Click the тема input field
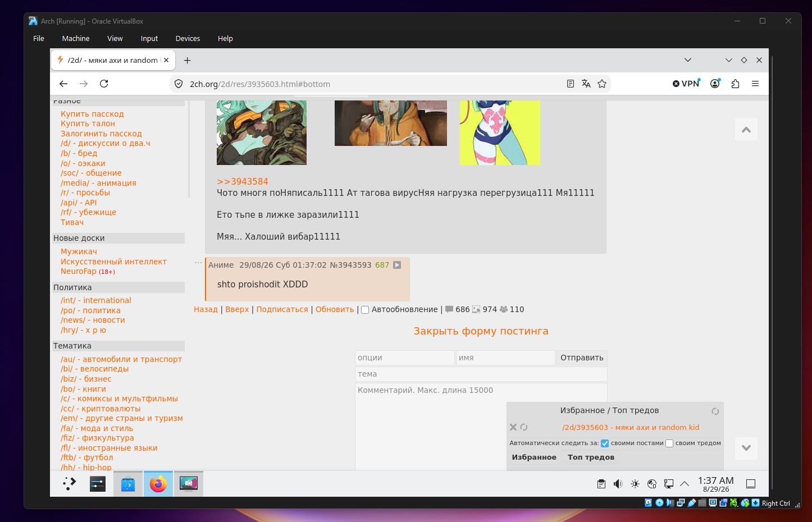 (481, 374)
